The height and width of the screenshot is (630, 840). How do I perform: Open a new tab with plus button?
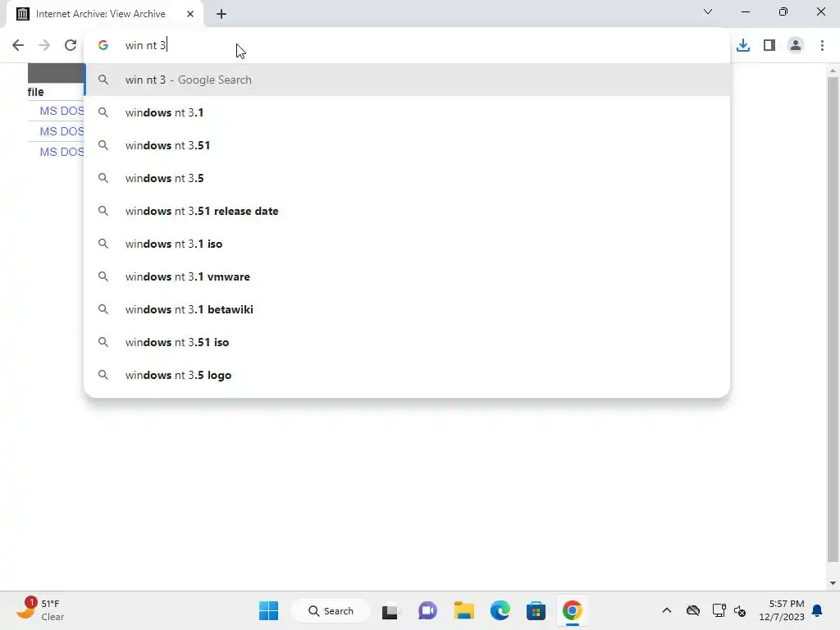[x=221, y=14]
